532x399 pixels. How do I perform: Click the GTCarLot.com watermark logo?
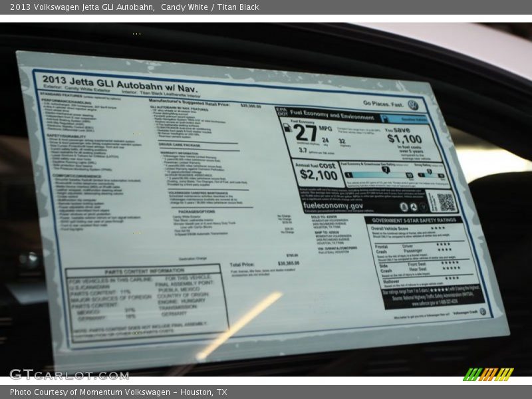click(x=68, y=374)
